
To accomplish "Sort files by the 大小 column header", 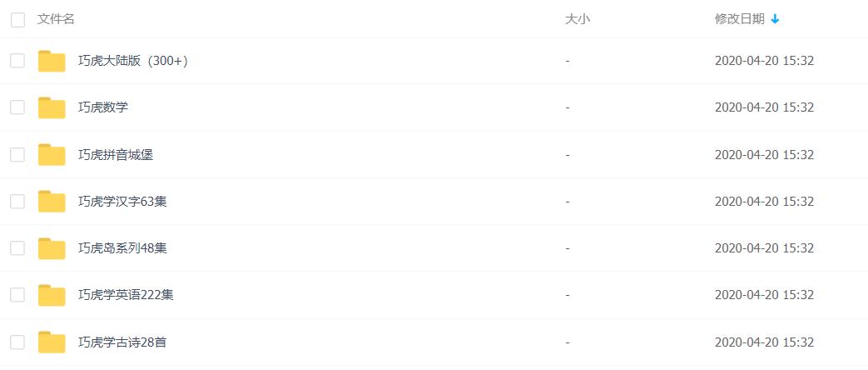I will pyautogui.click(x=577, y=19).
